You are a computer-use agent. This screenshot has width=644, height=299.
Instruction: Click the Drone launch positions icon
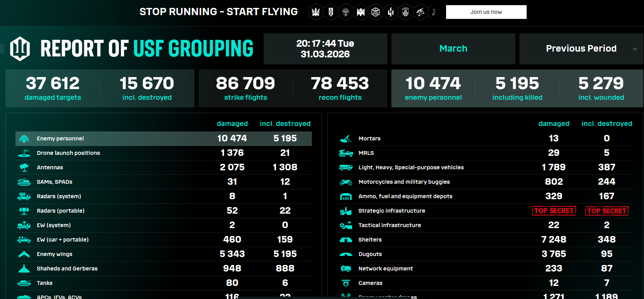pyautogui.click(x=24, y=153)
